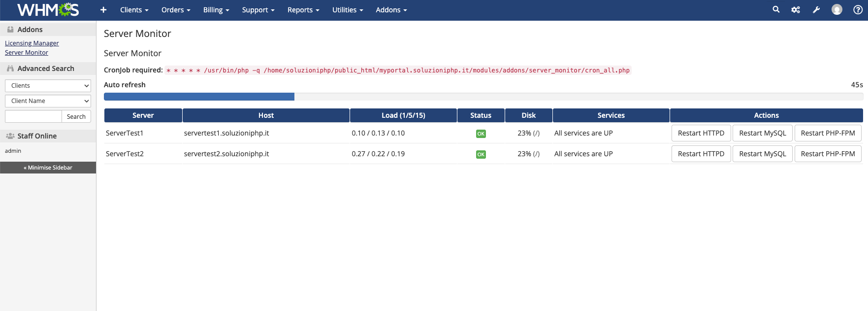Open the user avatar account icon
This screenshot has height=311, width=868.
[x=837, y=10]
